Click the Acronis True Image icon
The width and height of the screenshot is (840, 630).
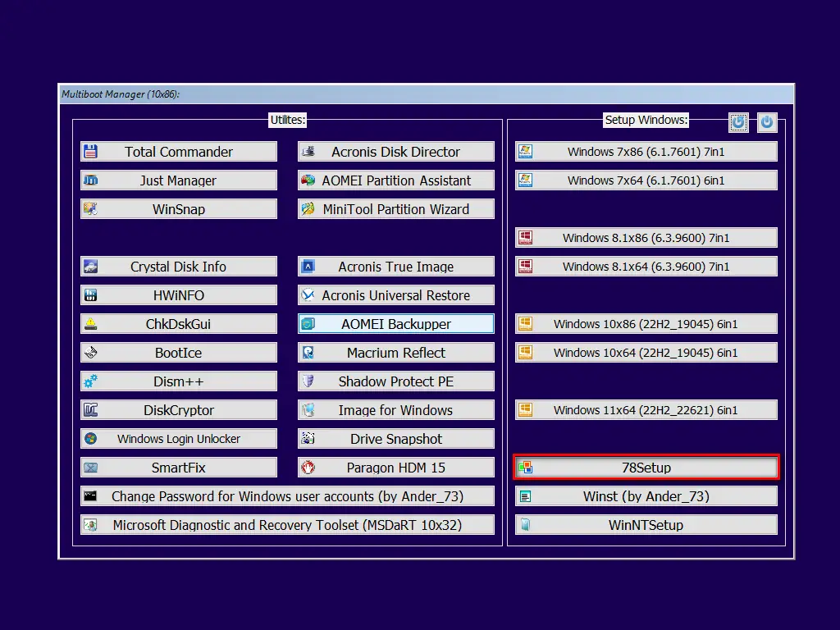(308, 266)
